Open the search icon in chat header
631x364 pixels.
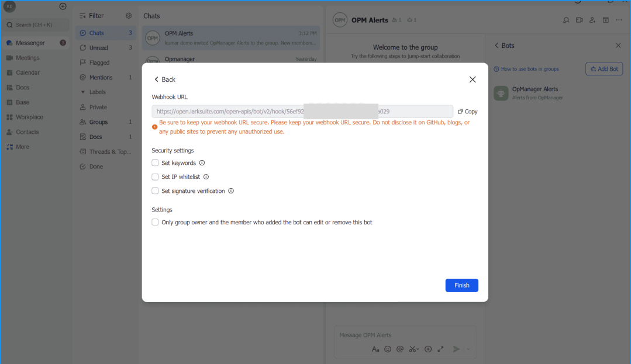(566, 20)
